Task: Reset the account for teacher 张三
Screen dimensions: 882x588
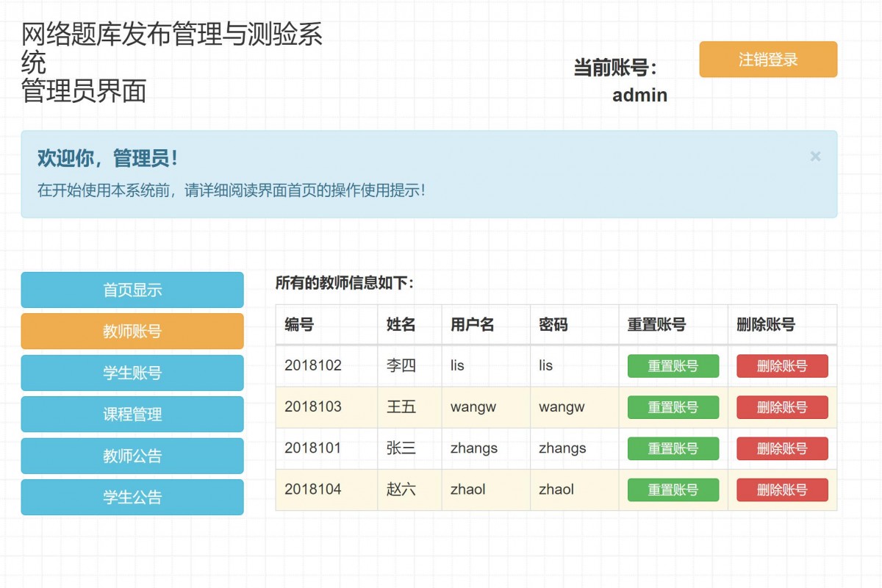Action: [x=673, y=448]
